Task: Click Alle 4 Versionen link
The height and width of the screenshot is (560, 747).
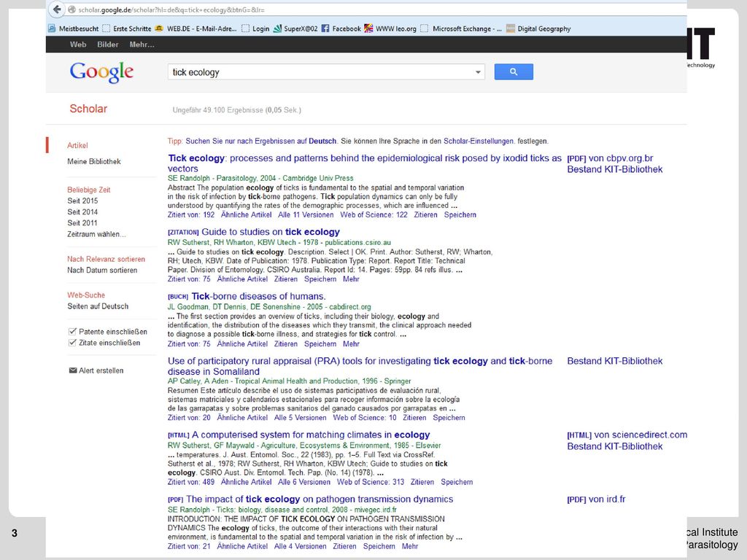Action: tap(300, 546)
